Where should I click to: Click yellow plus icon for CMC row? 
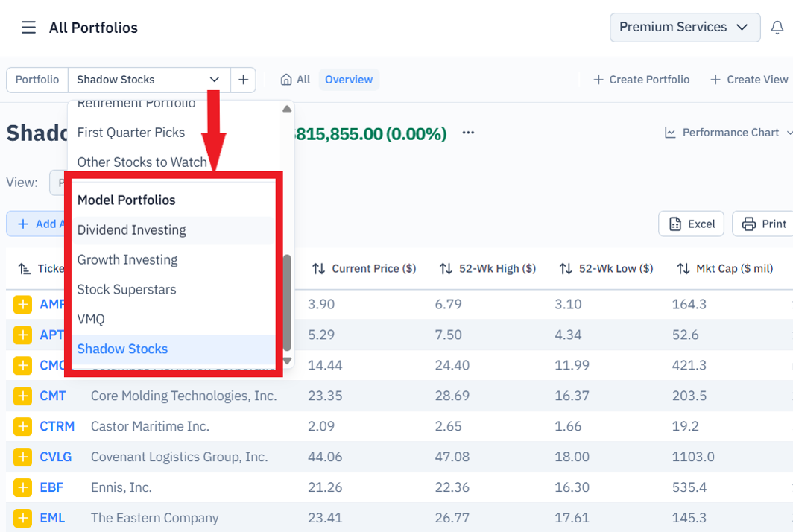(x=23, y=365)
